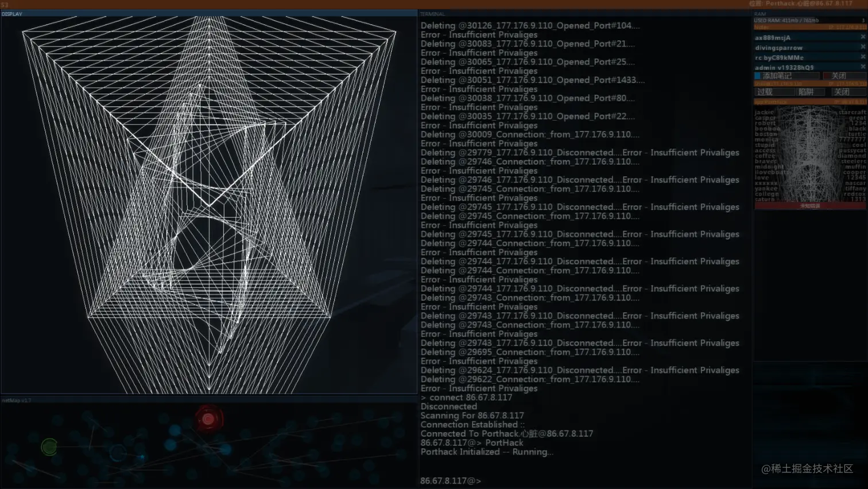Click the '> connect 86.67.8.117' command line
This screenshot has height=489, width=868.
coord(466,398)
